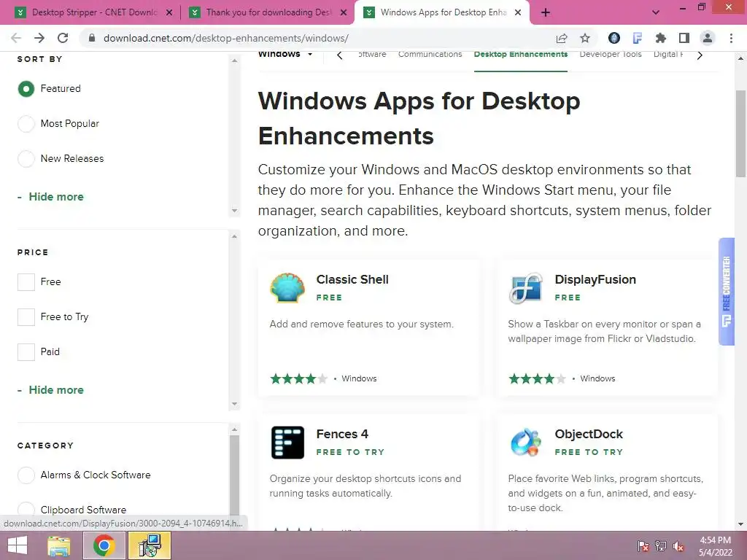Toggle the browser side panel
Viewport: 747px width, 560px height.
(684, 38)
